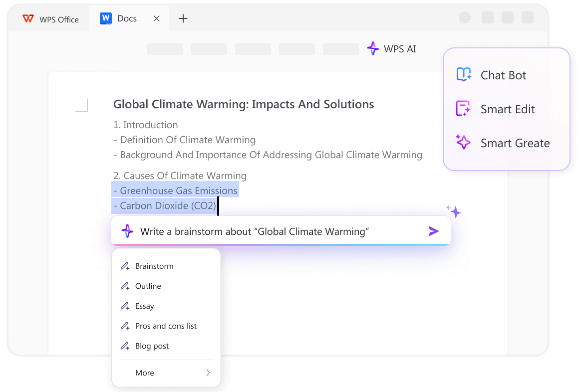Image resolution: width=579 pixels, height=392 pixels.
Task: Click the highlighted Greenhouse Gas Emissions text
Action: coord(176,191)
